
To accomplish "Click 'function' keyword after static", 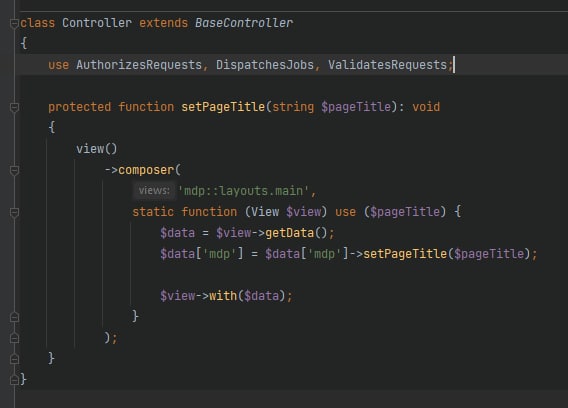I will click(x=209, y=212).
